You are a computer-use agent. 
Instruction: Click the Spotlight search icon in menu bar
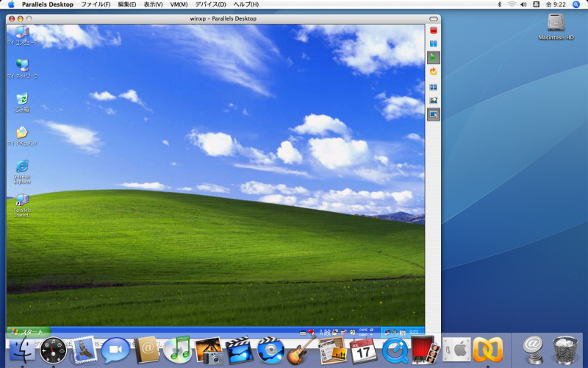coord(576,4)
